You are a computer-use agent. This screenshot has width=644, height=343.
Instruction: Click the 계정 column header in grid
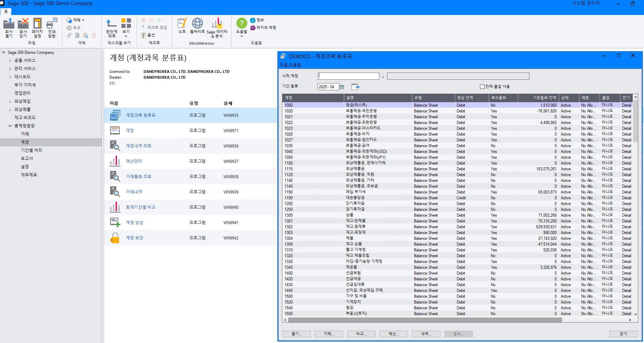(313, 98)
